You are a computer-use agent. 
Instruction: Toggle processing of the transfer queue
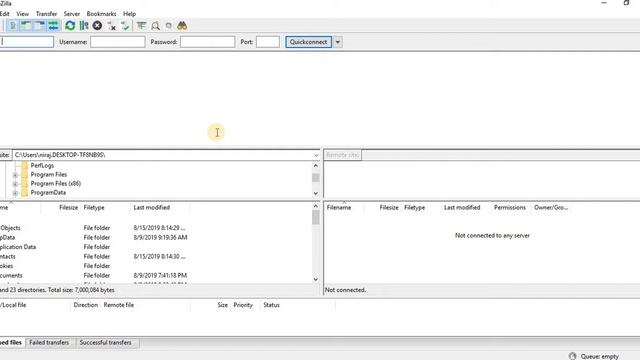(84, 26)
